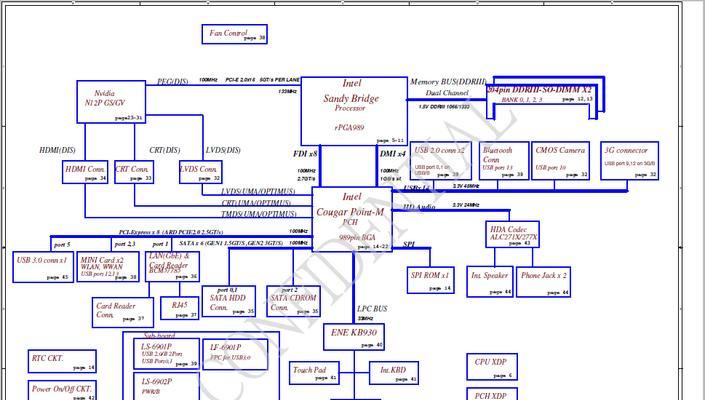The width and height of the screenshot is (705, 400).
Task: Select the LPC BUS label
Action: coord(372,309)
